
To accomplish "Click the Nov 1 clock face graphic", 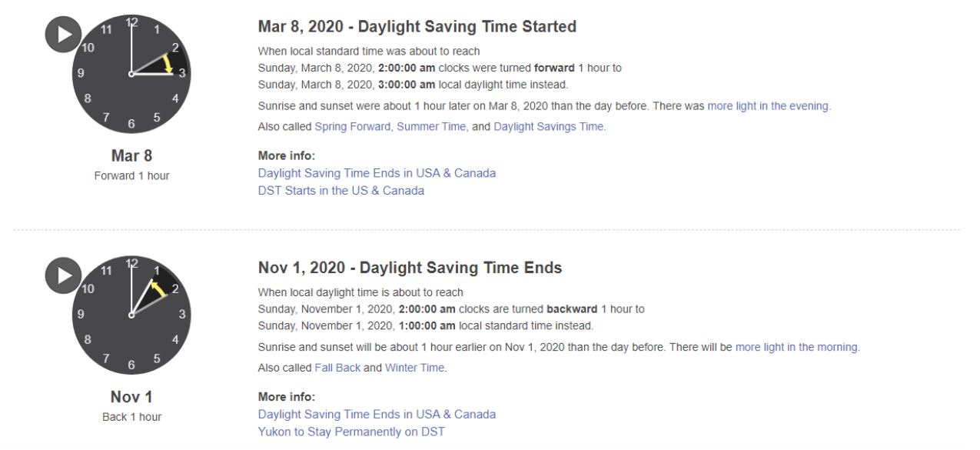I will coord(131,314).
